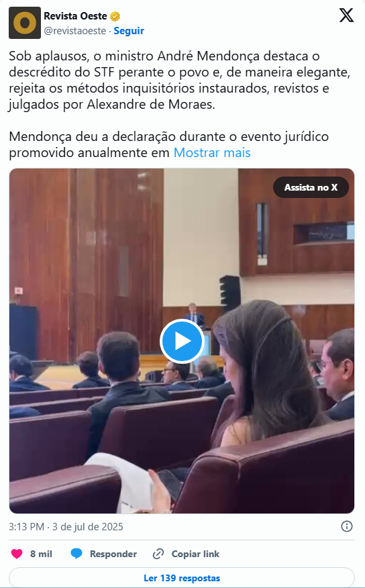Screen dimensions: 365x588
Task: Click the blue reply speech-bubble icon
Action: [76, 554]
